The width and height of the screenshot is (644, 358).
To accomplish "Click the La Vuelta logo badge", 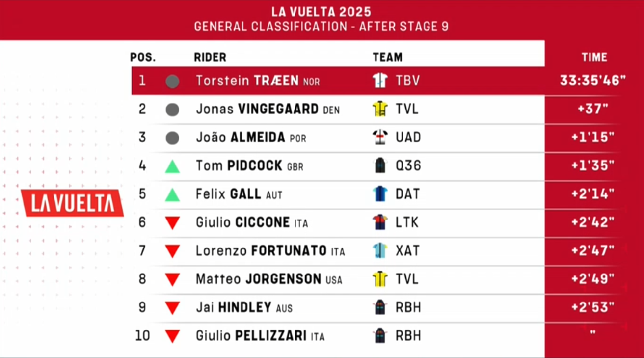I will (72, 203).
